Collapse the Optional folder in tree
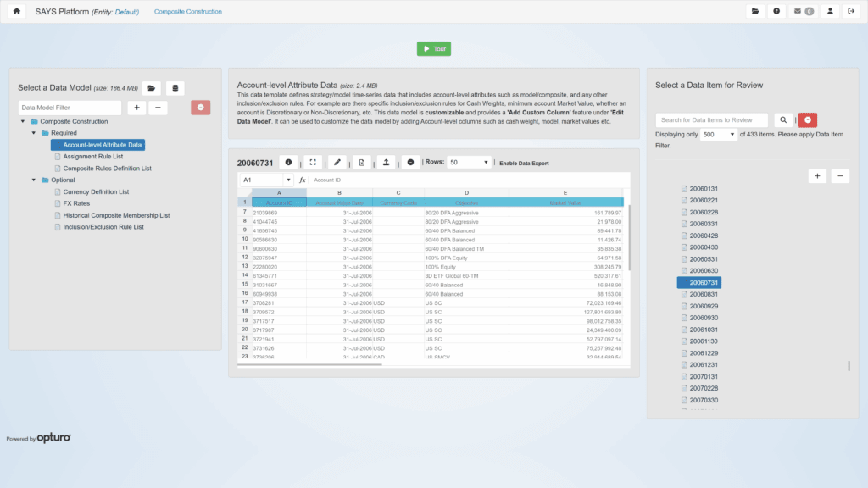 coord(34,180)
